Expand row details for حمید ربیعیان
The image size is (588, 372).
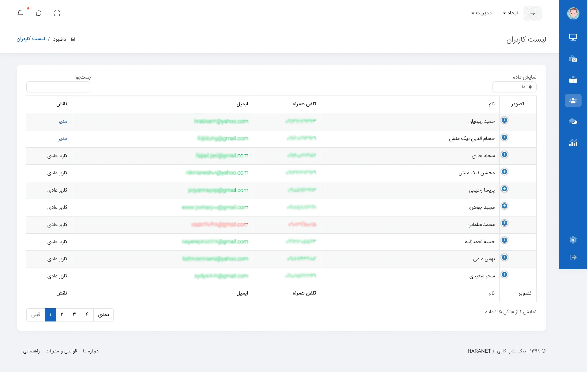click(x=504, y=120)
